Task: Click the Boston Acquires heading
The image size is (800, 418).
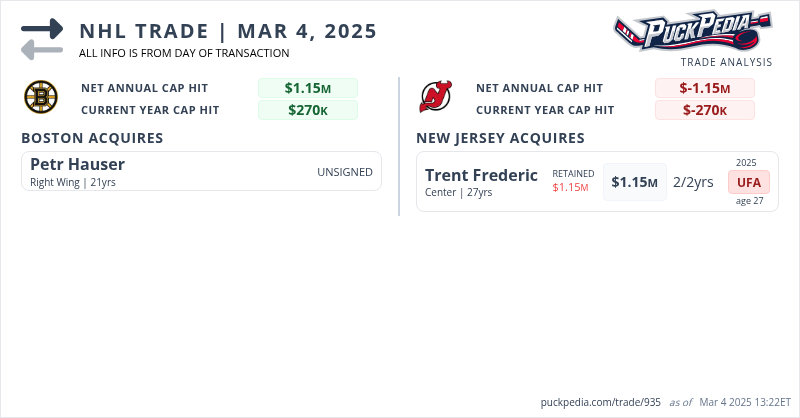Action: [92, 138]
